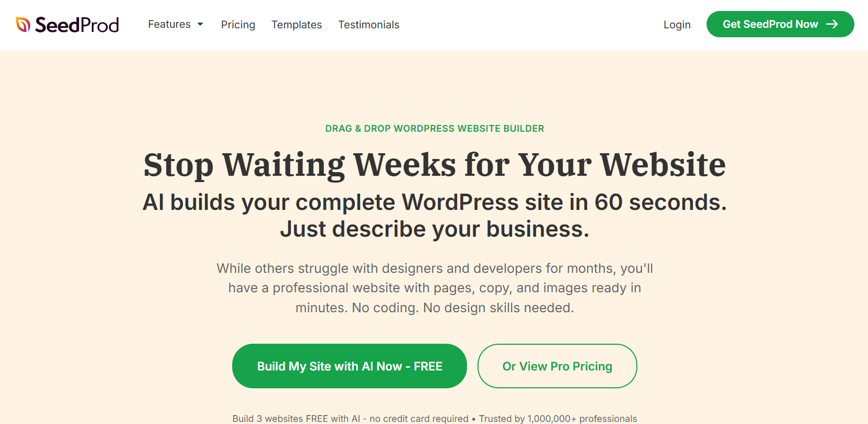This screenshot has width=868, height=424.
Task: Go to the Pricing page
Action: click(x=238, y=25)
